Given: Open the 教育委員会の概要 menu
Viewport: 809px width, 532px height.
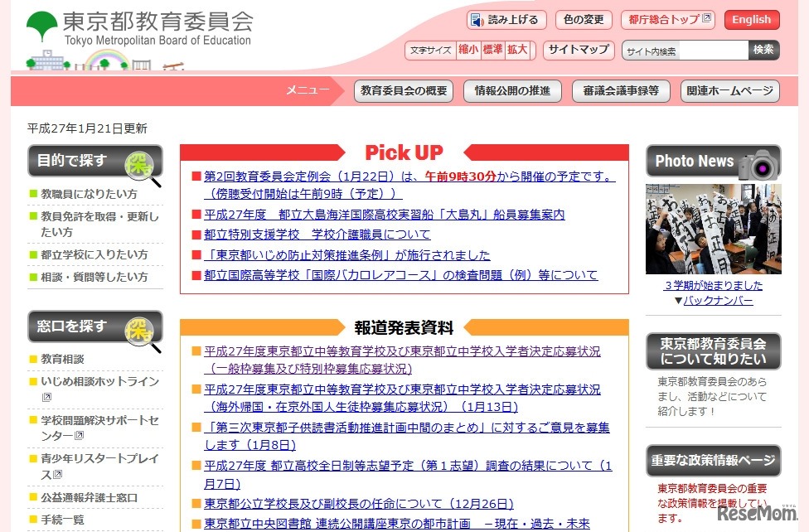Looking at the screenshot, I should [404, 91].
